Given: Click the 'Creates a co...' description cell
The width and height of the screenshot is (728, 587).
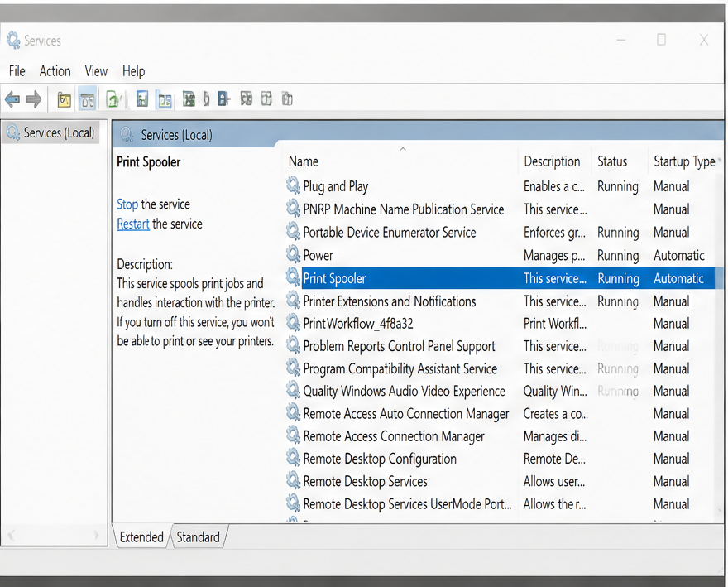Looking at the screenshot, I should click(x=555, y=414).
